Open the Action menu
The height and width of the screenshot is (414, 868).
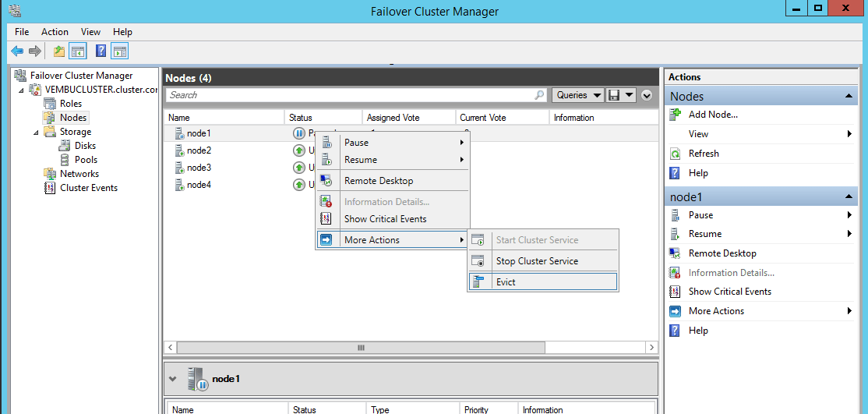tap(55, 32)
